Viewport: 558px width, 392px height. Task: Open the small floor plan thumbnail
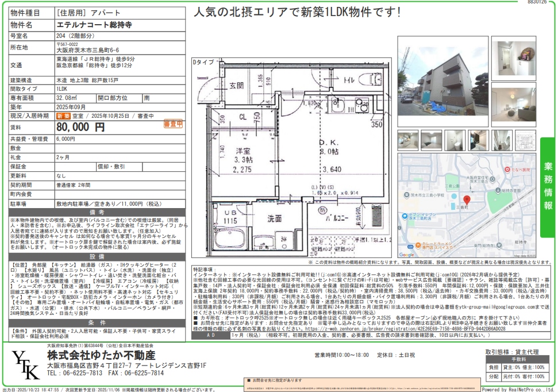tap(525, 140)
